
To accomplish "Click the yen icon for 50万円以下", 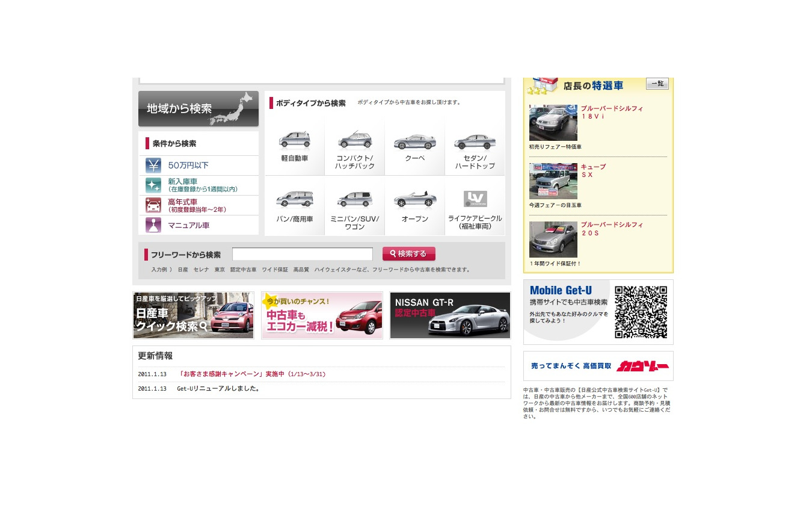I will point(153,166).
